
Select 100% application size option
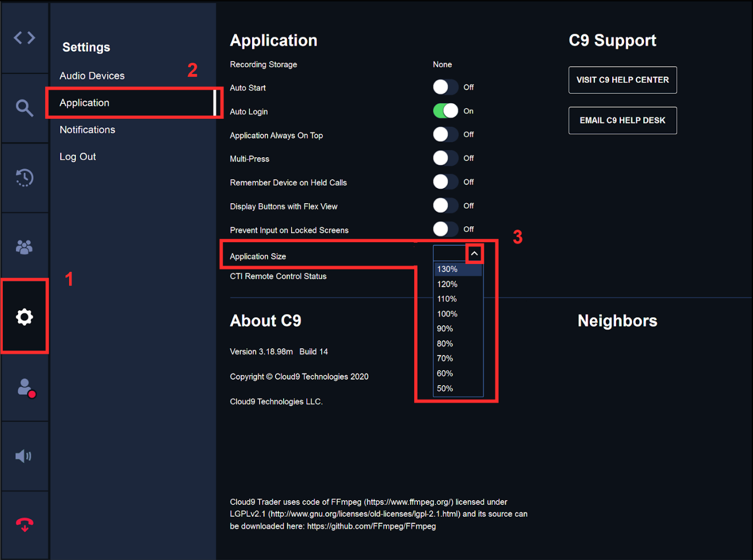[458, 314]
